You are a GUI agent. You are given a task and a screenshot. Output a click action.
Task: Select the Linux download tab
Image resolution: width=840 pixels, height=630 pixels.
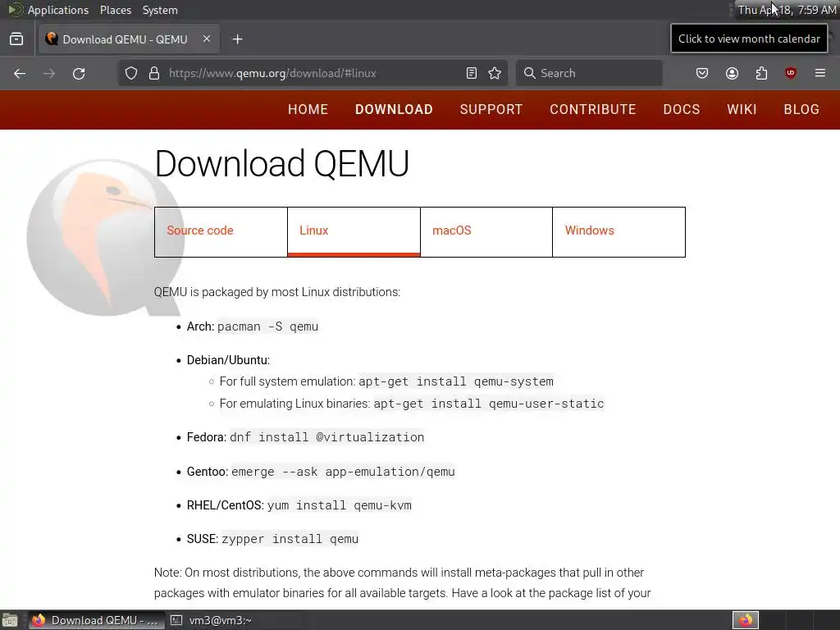354,232
